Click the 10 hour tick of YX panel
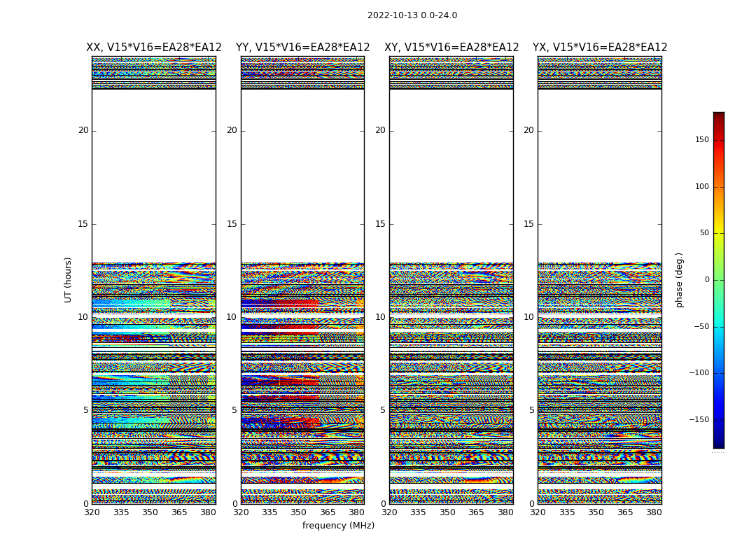Image resolution: width=735 pixels, height=560 pixels. (528, 317)
